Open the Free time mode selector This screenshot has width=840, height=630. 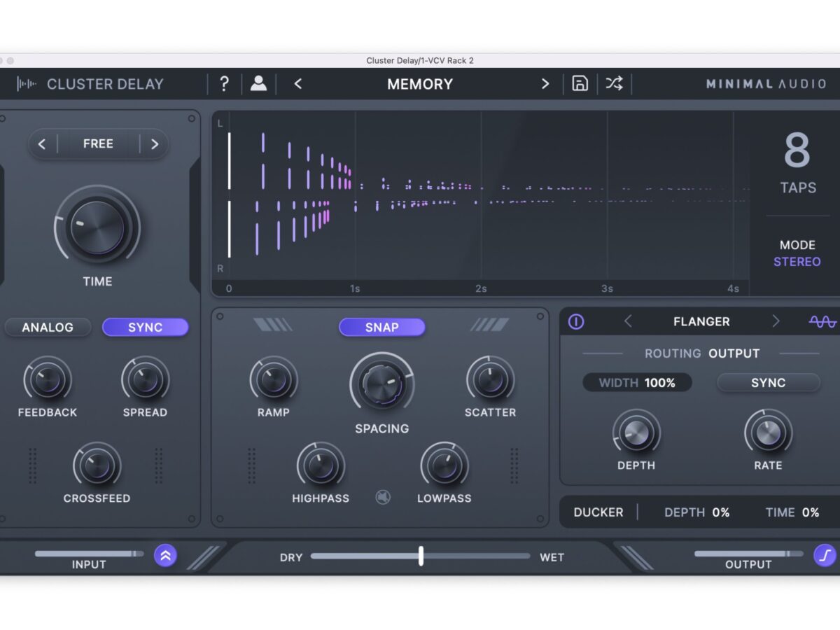pos(98,144)
